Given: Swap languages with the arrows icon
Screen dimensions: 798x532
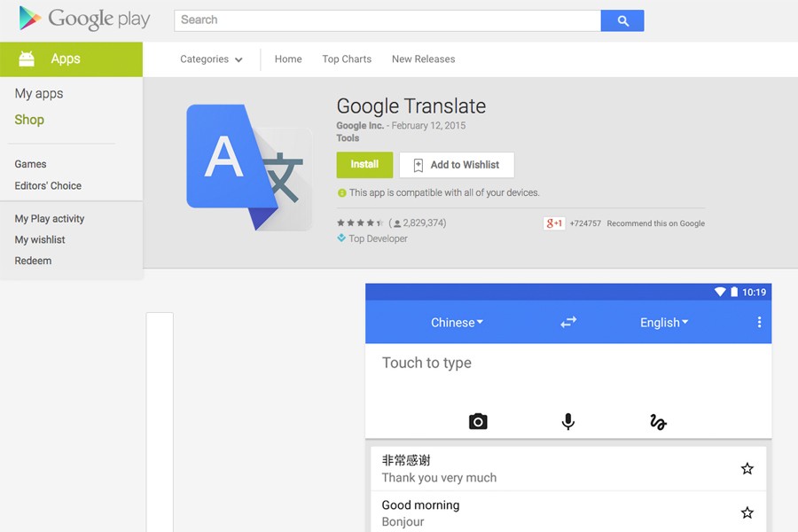Looking at the screenshot, I should click(568, 323).
